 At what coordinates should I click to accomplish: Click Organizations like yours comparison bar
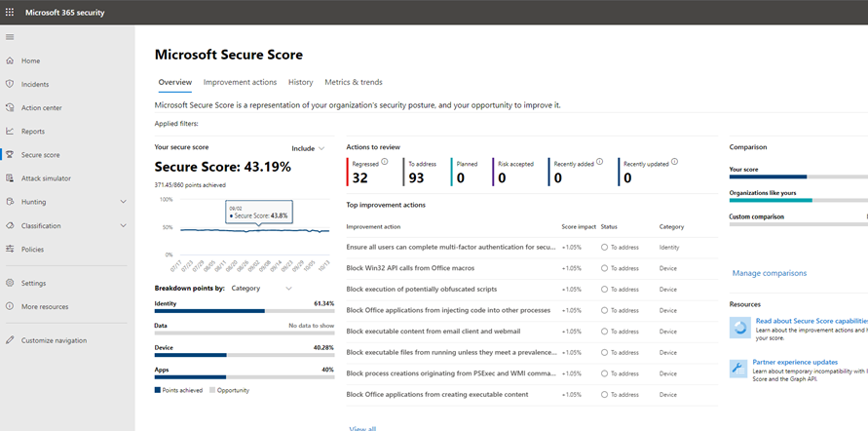click(x=799, y=200)
